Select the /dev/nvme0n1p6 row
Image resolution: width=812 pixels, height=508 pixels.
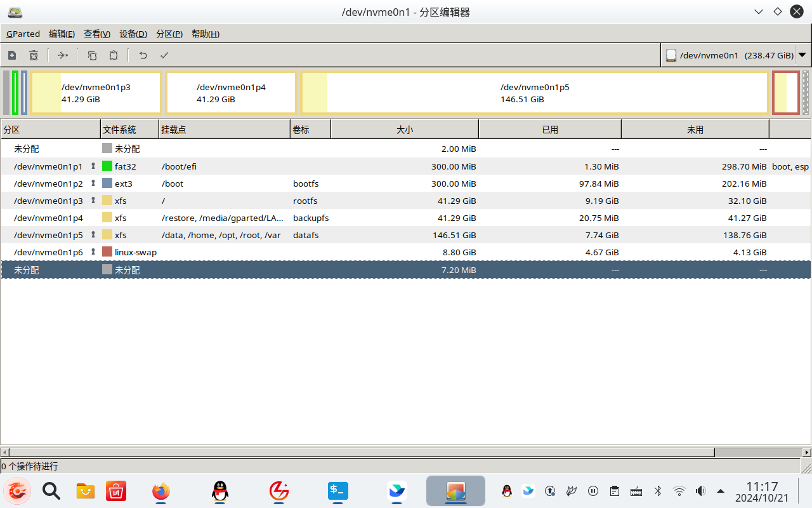click(x=406, y=251)
